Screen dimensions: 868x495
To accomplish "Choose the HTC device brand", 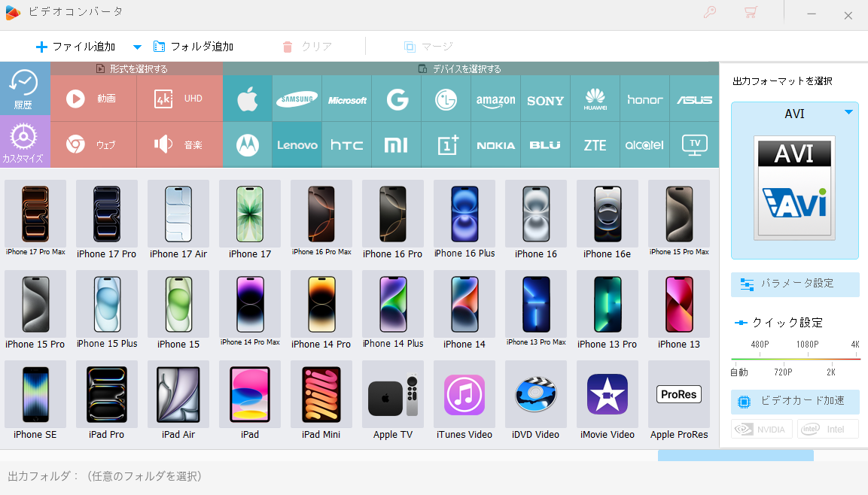I will [x=347, y=145].
